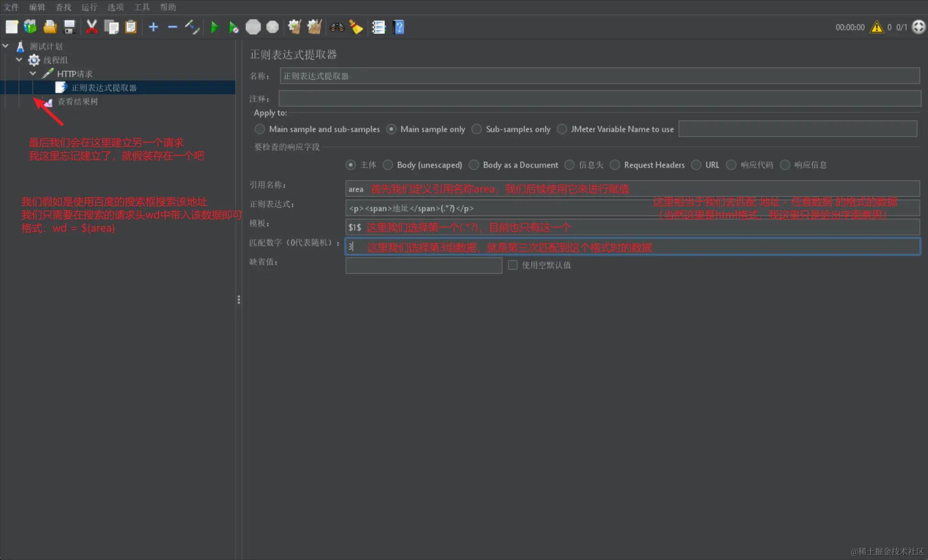
Task: Click the scissors Cut icon
Action: click(x=92, y=27)
